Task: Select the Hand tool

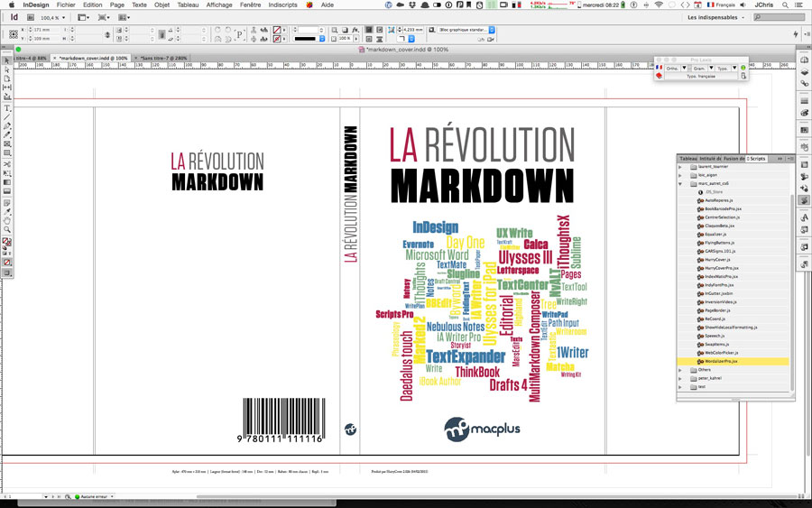Action: (x=7, y=220)
